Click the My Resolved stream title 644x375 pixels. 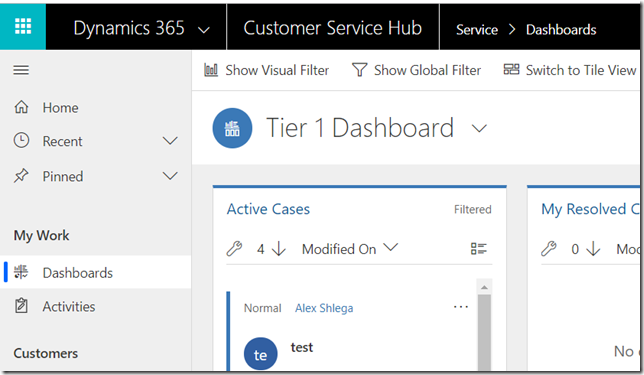[590, 209]
